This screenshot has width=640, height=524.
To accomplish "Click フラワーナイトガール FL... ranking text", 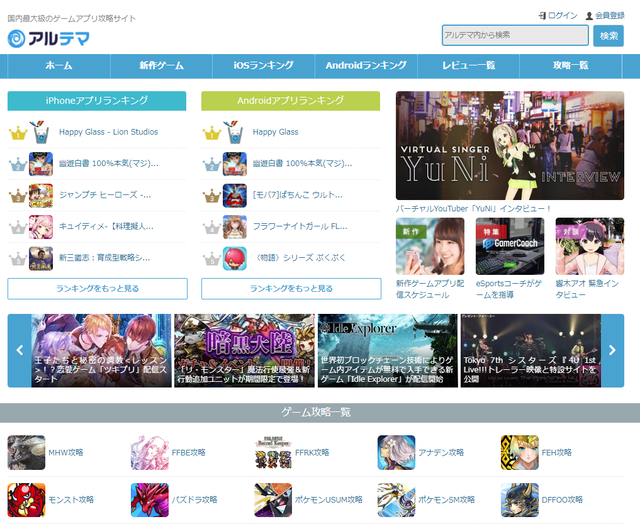I will click(x=300, y=226).
